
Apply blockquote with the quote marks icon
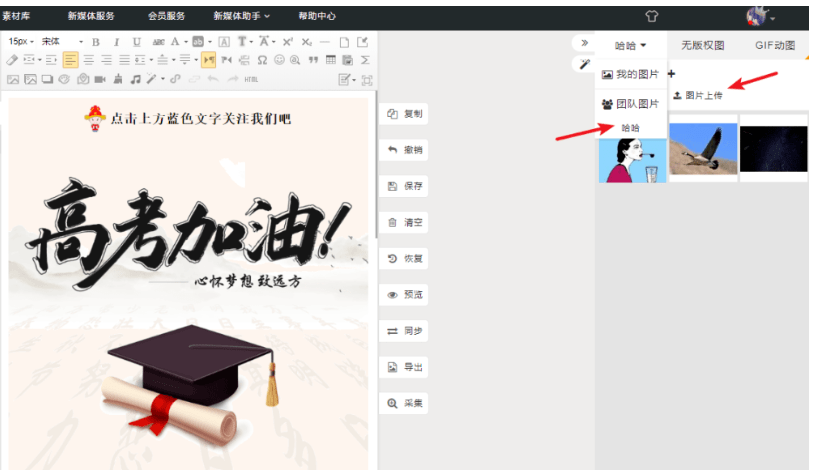[313, 60]
